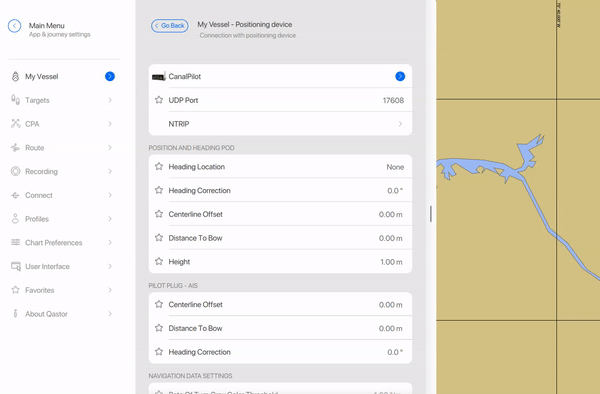This screenshot has height=394, width=600.
Task: Click the UDP Port value 17608
Action: [x=393, y=100]
